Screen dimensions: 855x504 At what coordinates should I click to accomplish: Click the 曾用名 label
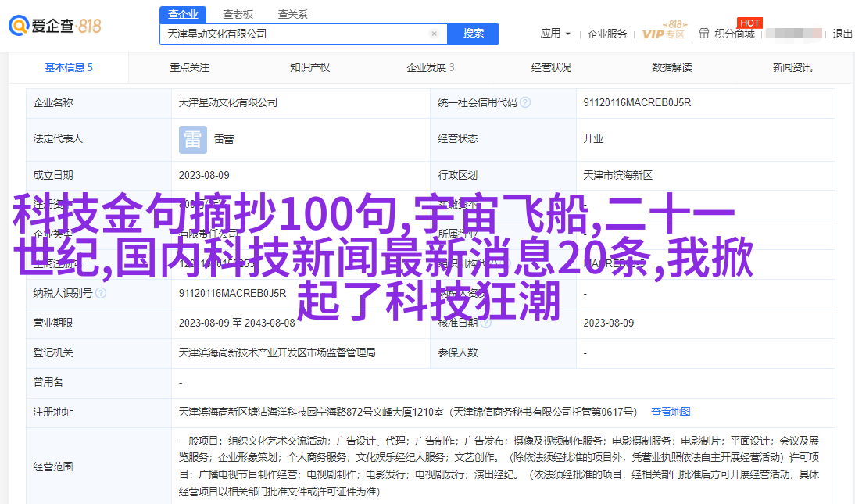coord(48,382)
